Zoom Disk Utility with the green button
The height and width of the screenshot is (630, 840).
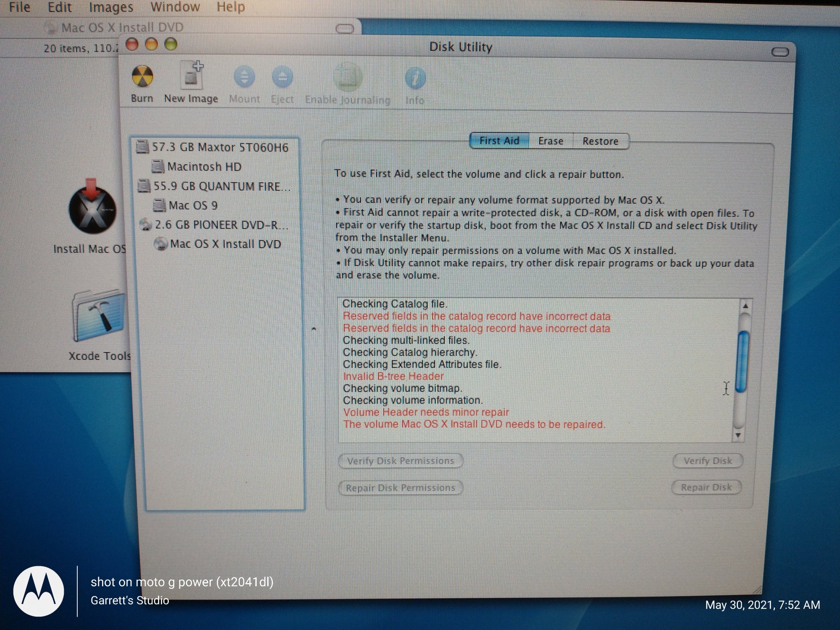click(x=171, y=44)
